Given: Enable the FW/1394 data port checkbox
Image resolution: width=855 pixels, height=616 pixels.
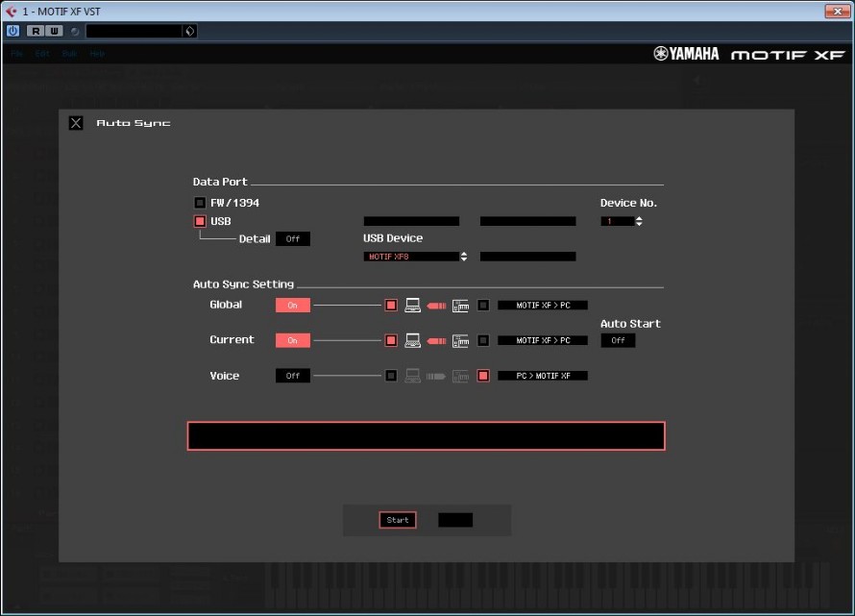Looking at the screenshot, I should coord(200,203).
